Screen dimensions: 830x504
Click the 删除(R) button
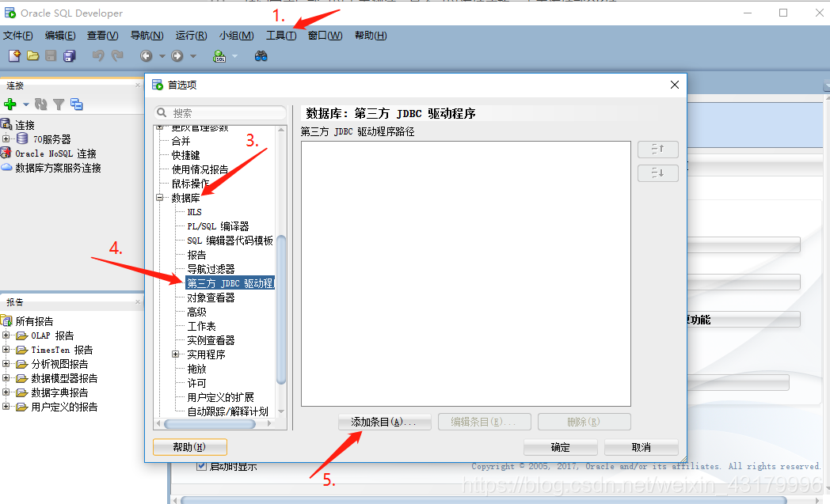pos(584,422)
